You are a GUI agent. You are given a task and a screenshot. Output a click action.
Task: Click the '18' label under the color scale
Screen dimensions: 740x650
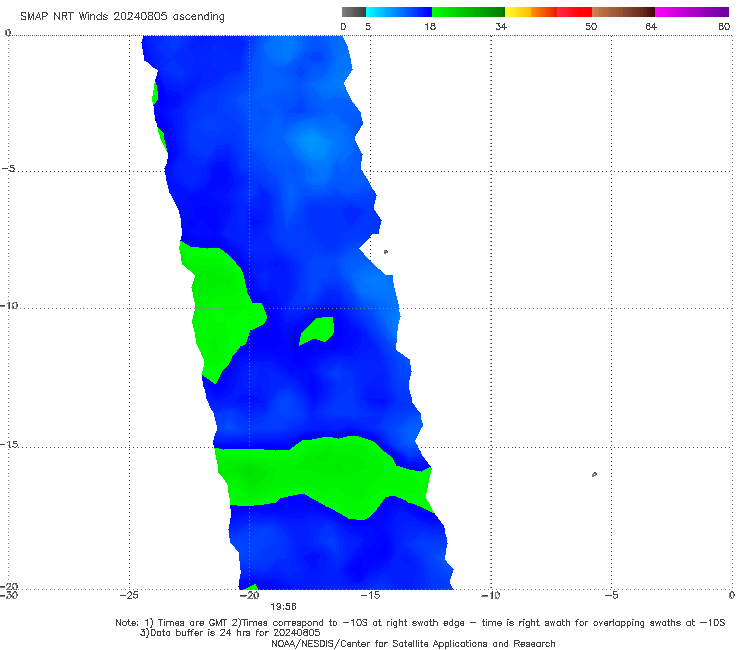[430, 26]
